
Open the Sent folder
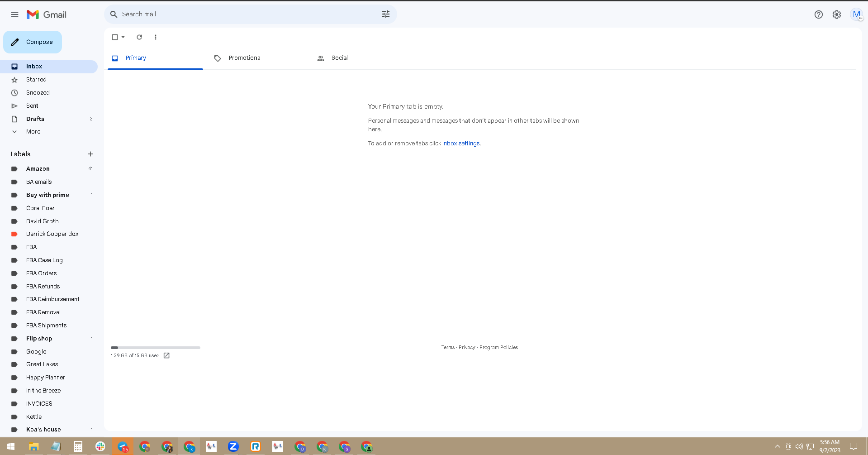[49, 106]
